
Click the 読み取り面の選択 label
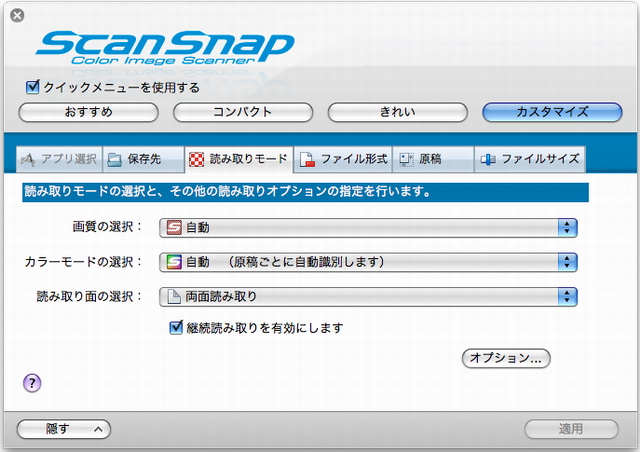click(x=89, y=296)
